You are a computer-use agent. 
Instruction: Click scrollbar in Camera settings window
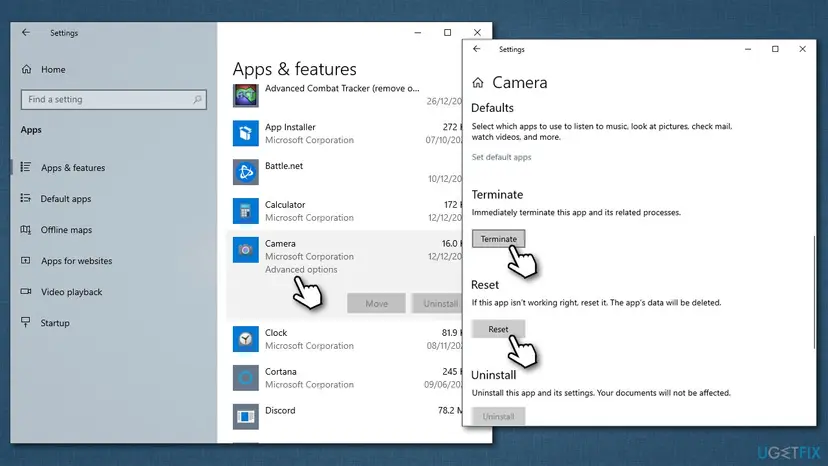[814, 292]
